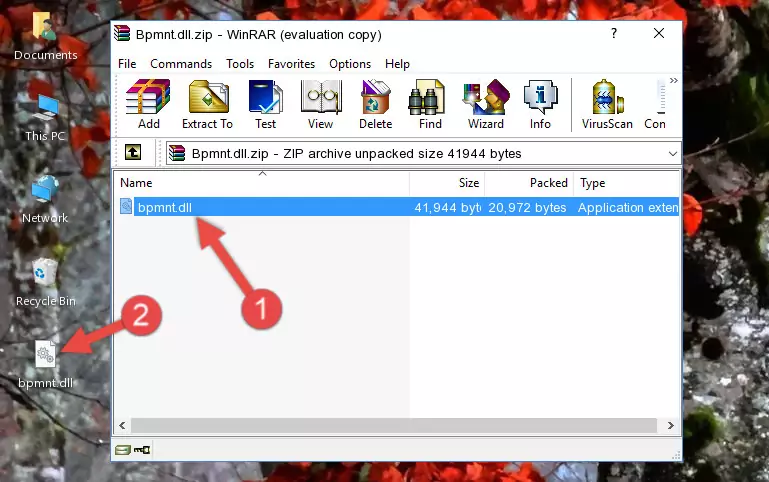This screenshot has height=482, width=769.
Task: Select the Network desktop icon
Action: pyautogui.click(x=45, y=200)
